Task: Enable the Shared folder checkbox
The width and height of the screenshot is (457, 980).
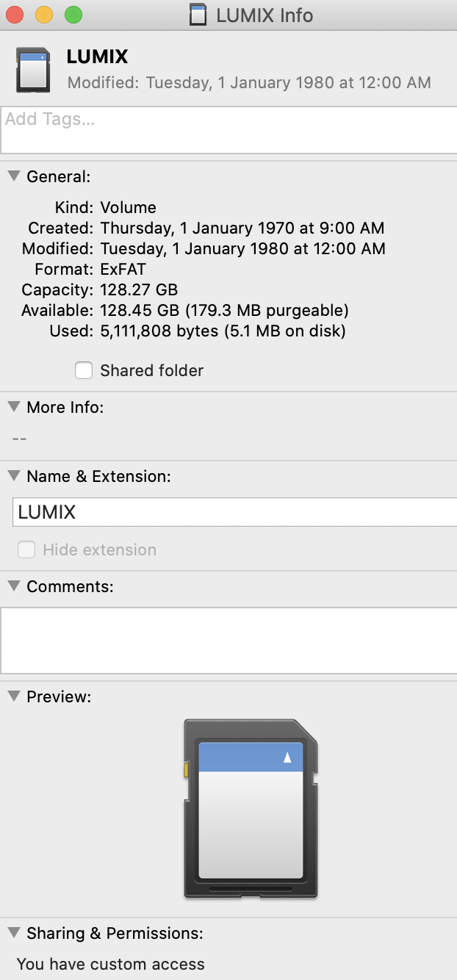Action: click(84, 370)
